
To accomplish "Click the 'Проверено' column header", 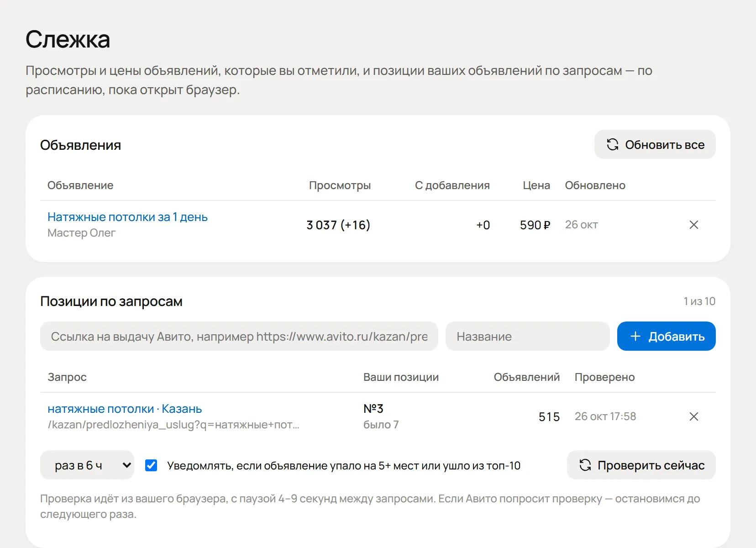I will [605, 377].
